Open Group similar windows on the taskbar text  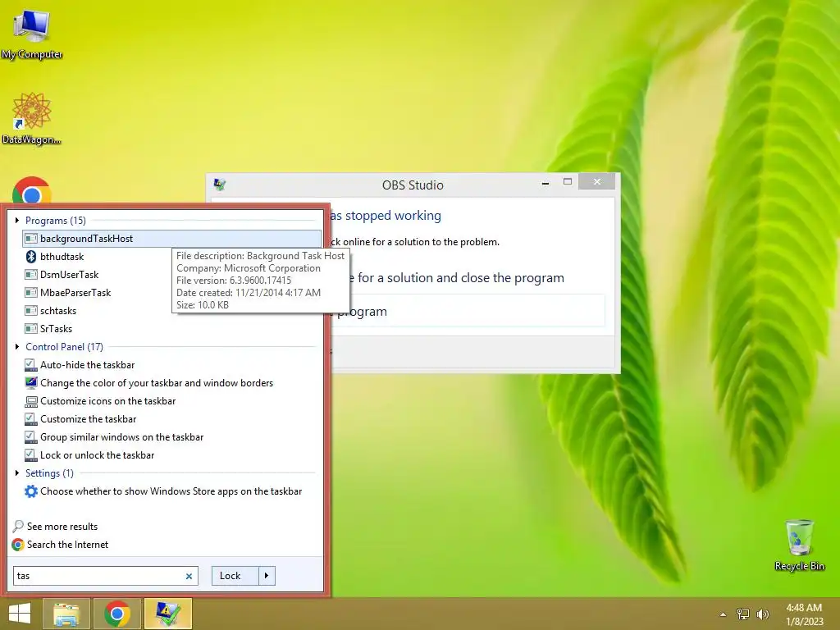pos(121,437)
